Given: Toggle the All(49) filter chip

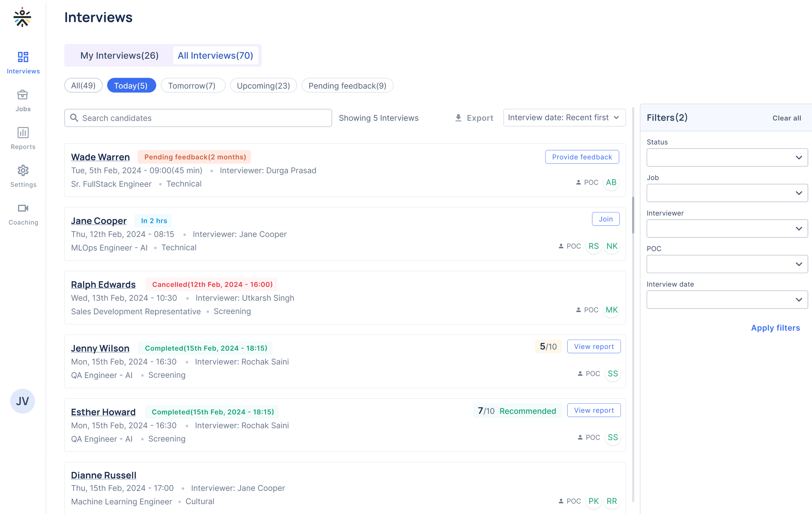Looking at the screenshot, I should tap(83, 85).
